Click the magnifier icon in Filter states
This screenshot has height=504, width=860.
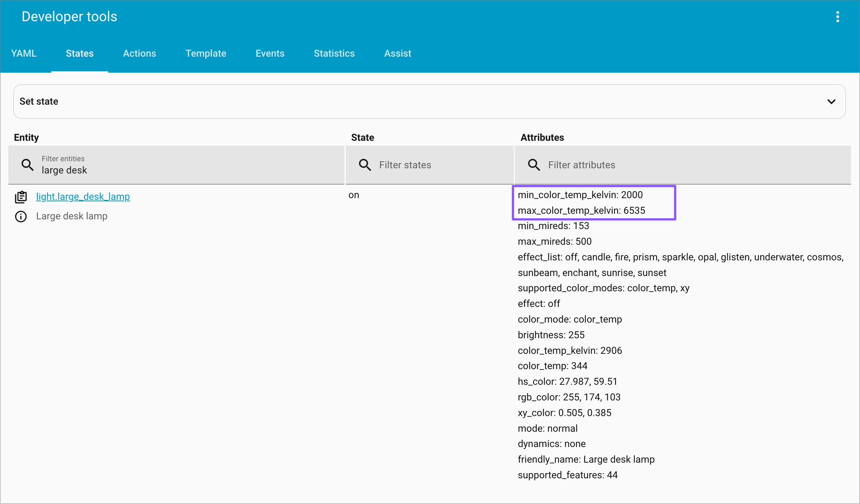pyautogui.click(x=365, y=165)
